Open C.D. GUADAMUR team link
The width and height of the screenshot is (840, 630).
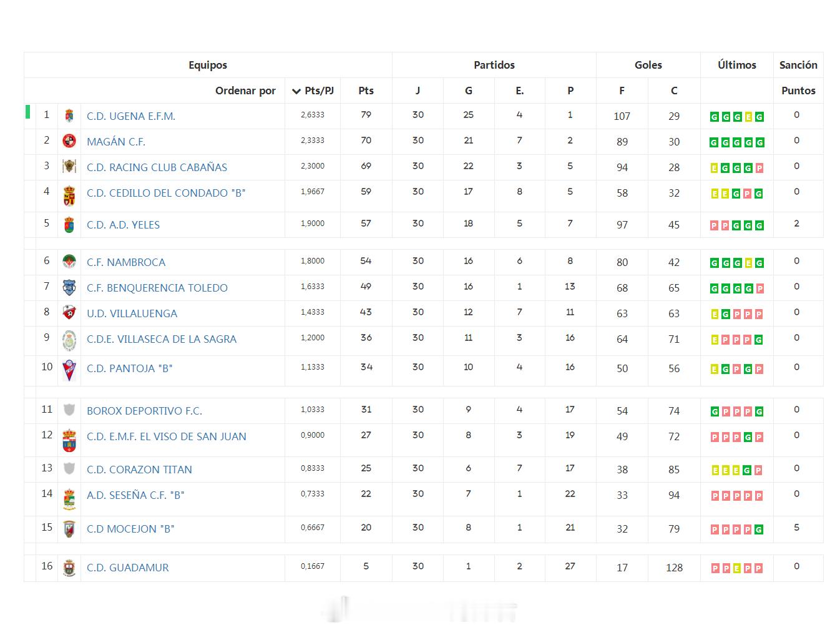click(127, 568)
